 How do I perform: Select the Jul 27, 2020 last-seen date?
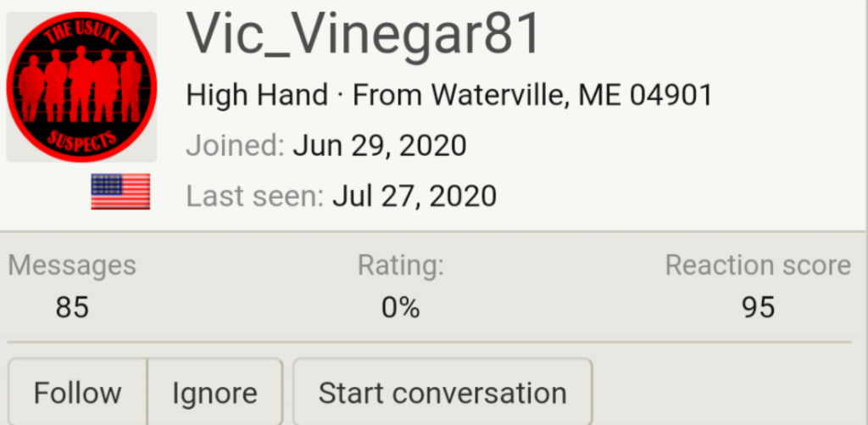(x=415, y=197)
